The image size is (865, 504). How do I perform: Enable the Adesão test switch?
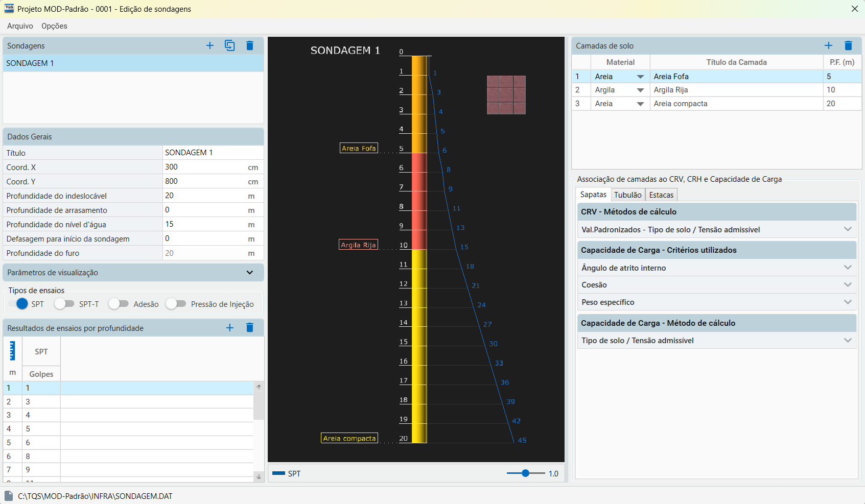[x=118, y=304]
